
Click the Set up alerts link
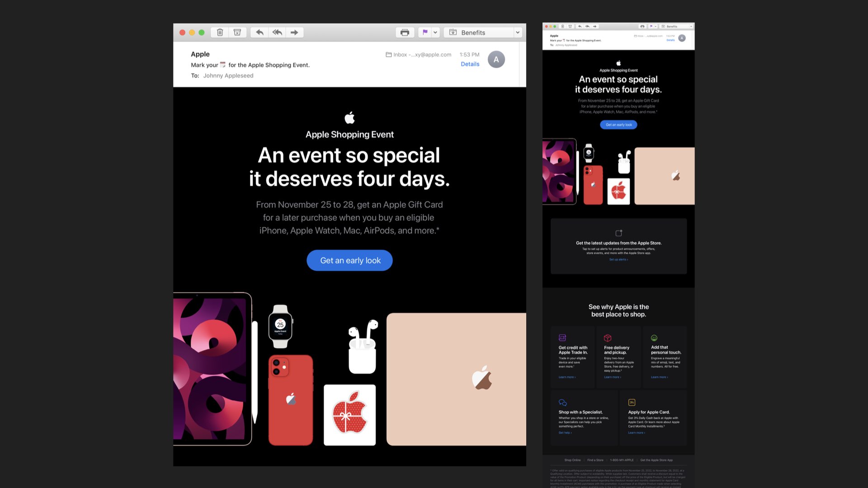click(618, 260)
